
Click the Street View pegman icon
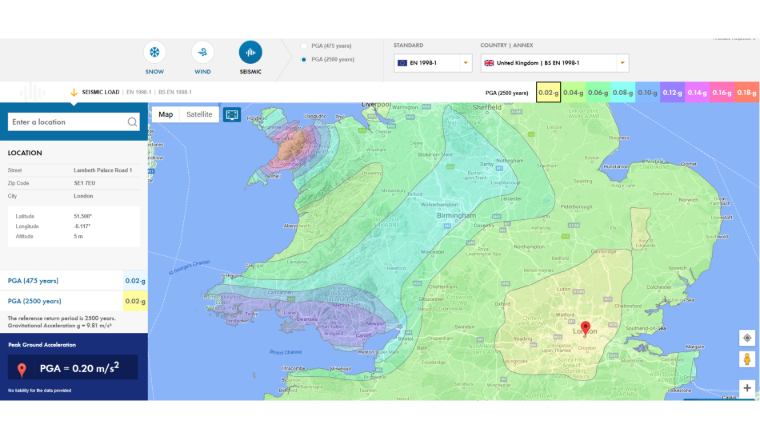tap(747, 359)
